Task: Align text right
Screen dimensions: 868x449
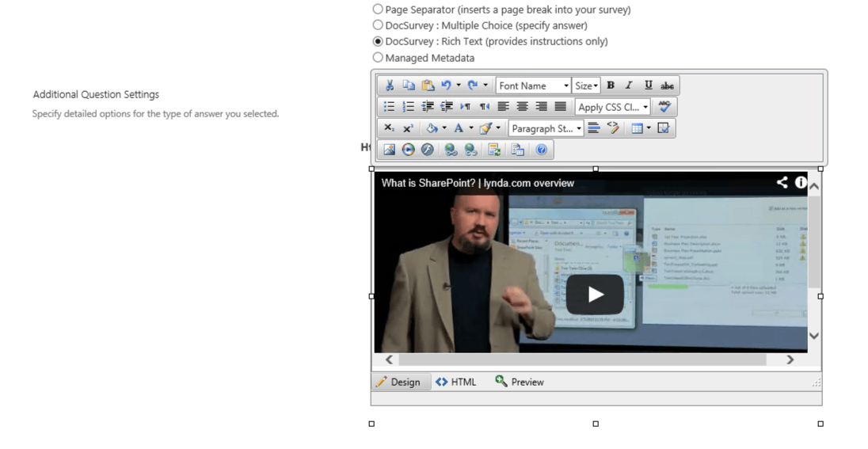Action: click(x=542, y=106)
